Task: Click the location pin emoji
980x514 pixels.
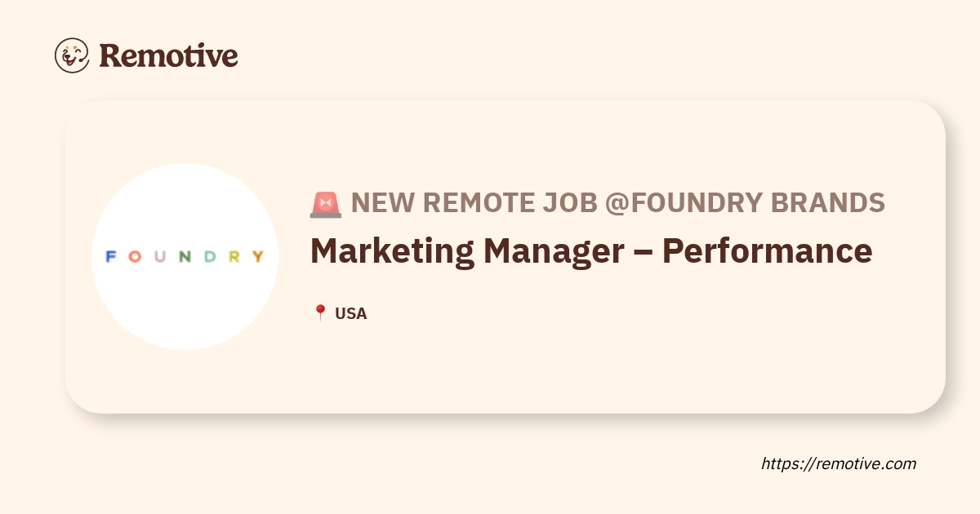Action: point(320,313)
